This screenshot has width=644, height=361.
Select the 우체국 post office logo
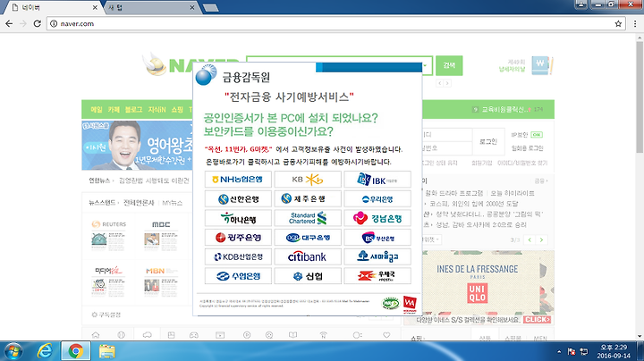(377, 276)
